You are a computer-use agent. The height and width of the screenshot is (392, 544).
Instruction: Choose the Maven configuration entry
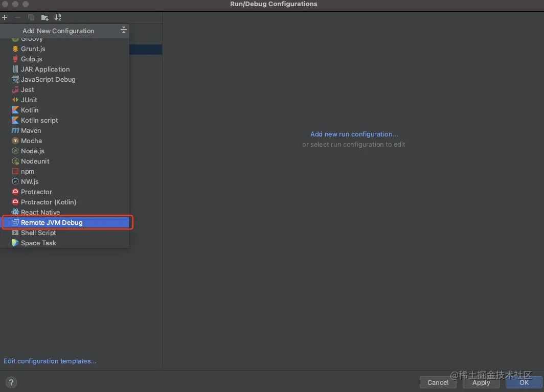(65, 130)
